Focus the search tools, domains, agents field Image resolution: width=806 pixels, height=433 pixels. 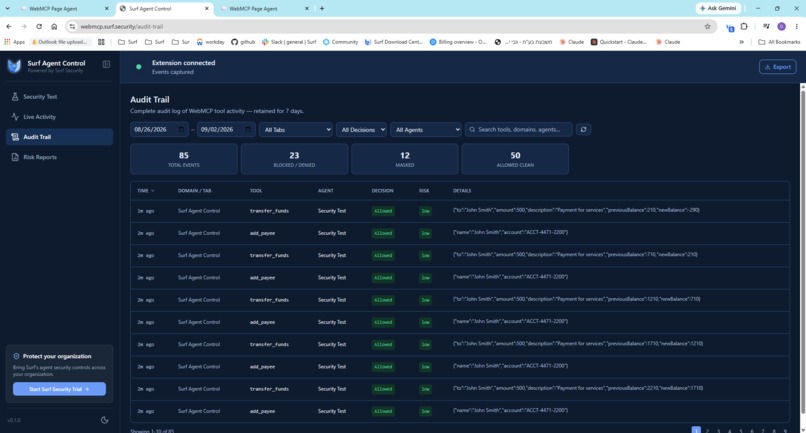tap(519, 130)
